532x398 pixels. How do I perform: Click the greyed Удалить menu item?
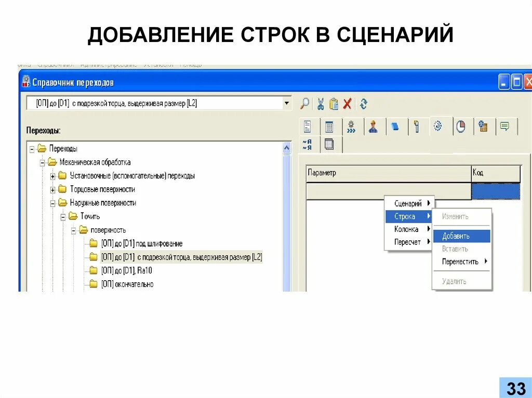click(462, 281)
